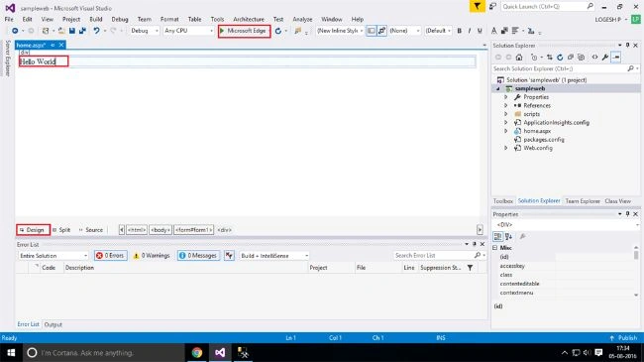Image resolution: width=644 pixels, height=362 pixels.
Task: Click the View Code angle-brackets icon
Action: (594, 58)
